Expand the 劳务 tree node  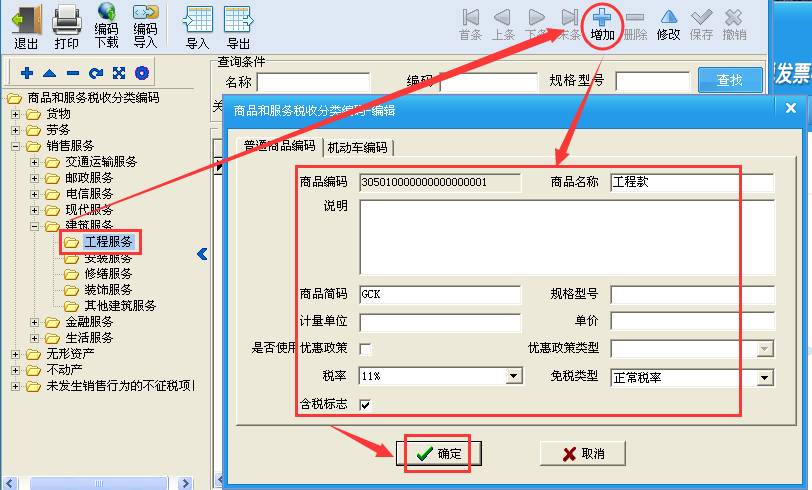(16, 130)
